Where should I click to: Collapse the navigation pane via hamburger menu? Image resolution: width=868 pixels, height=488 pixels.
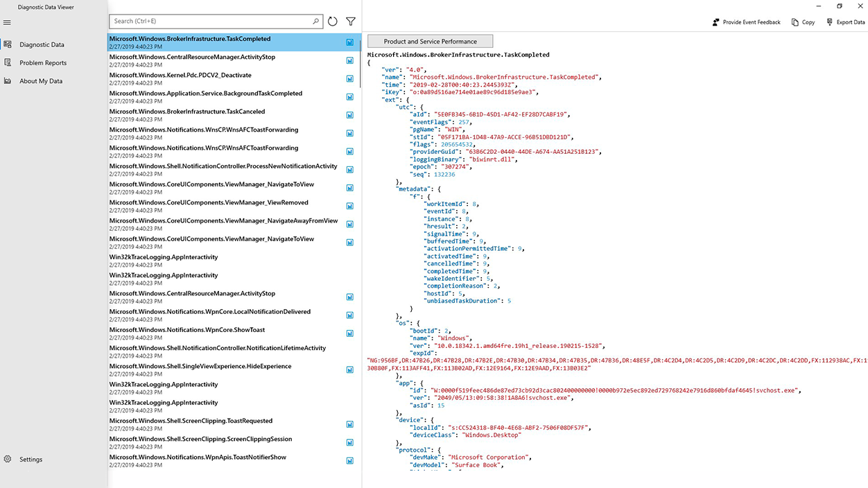point(8,21)
